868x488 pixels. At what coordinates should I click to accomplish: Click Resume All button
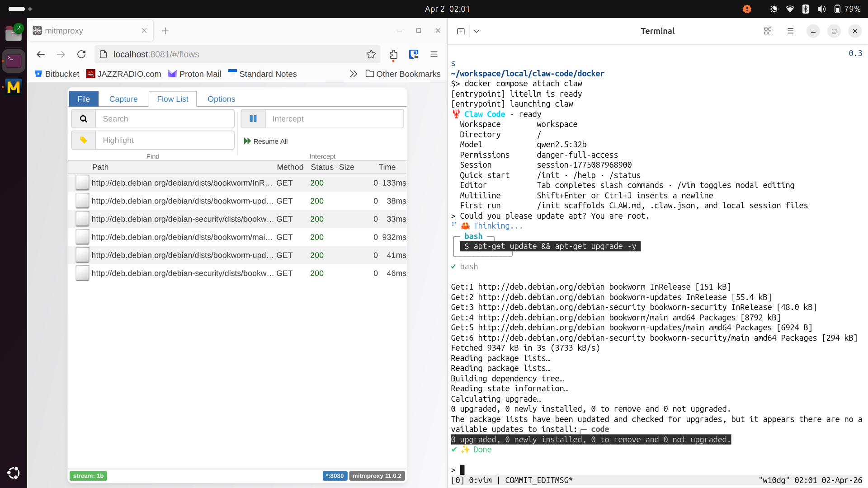[x=266, y=141]
